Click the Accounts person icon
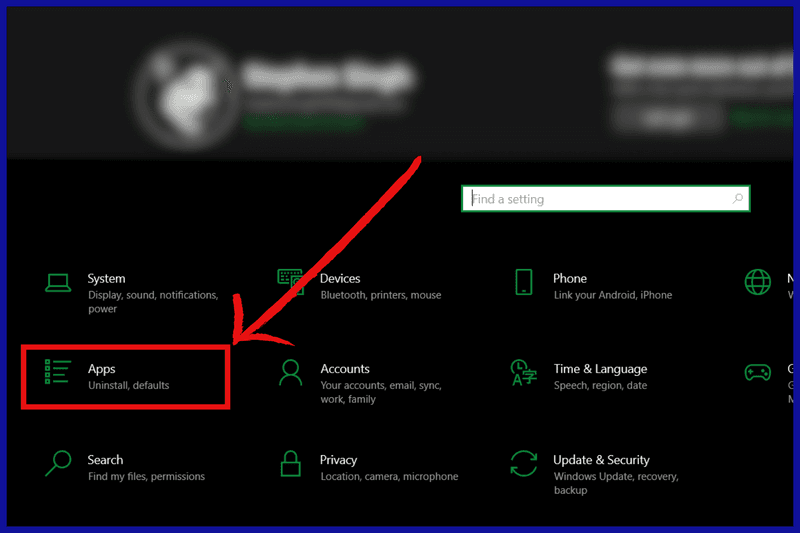The height and width of the screenshot is (533, 800). tap(291, 373)
